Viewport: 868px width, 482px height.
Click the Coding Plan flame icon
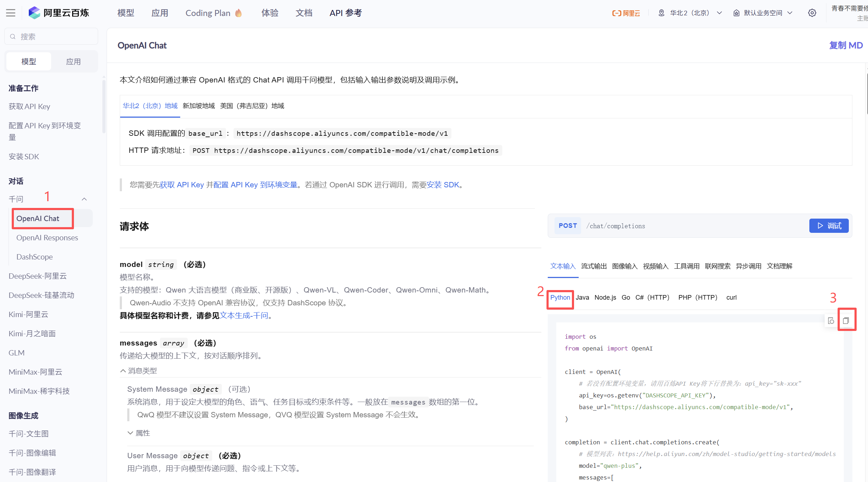[239, 13]
